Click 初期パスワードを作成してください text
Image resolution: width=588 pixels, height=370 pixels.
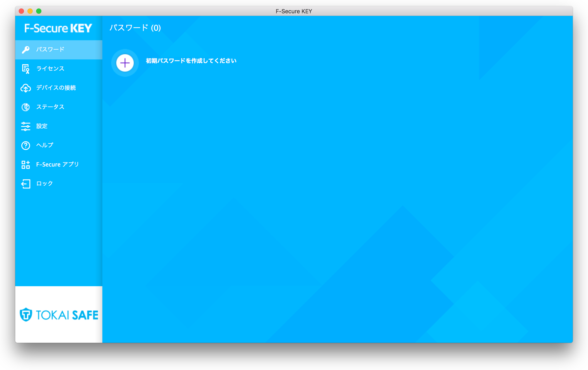coord(191,61)
